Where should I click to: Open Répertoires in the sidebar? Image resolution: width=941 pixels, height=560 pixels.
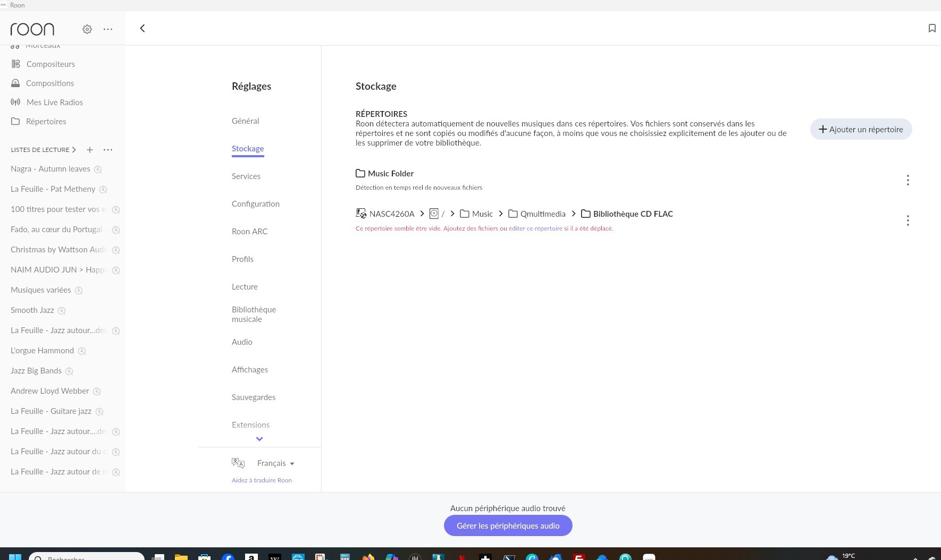pyautogui.click(x=46, y=121)
